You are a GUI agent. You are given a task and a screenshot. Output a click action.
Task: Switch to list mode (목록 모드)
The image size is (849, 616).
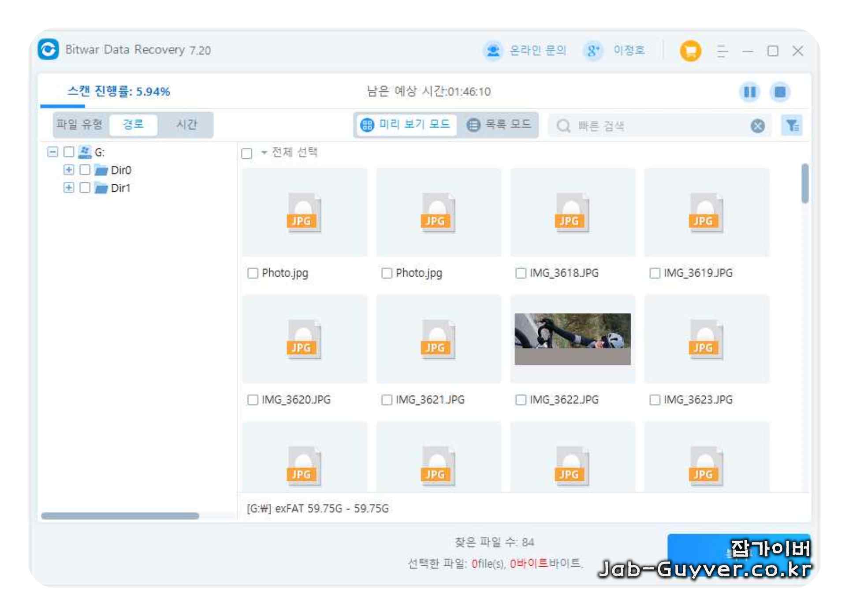tap(499, 125)
